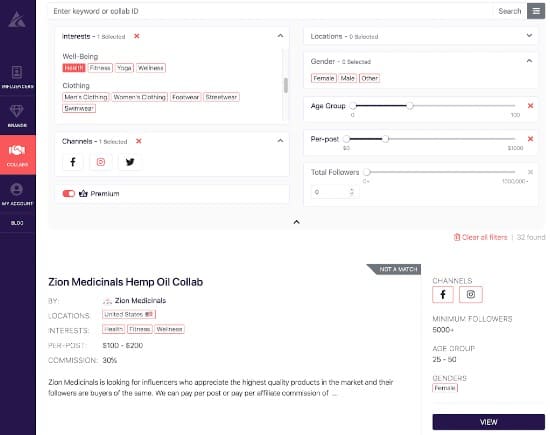The height and width of the screenshot is (435, 550).
Task: Reset the Per-post filter red X
Action: pos(530,139)
